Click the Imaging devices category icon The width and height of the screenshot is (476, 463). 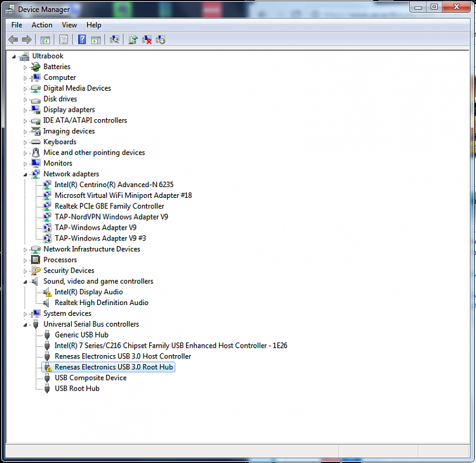(x=36, y=131)
